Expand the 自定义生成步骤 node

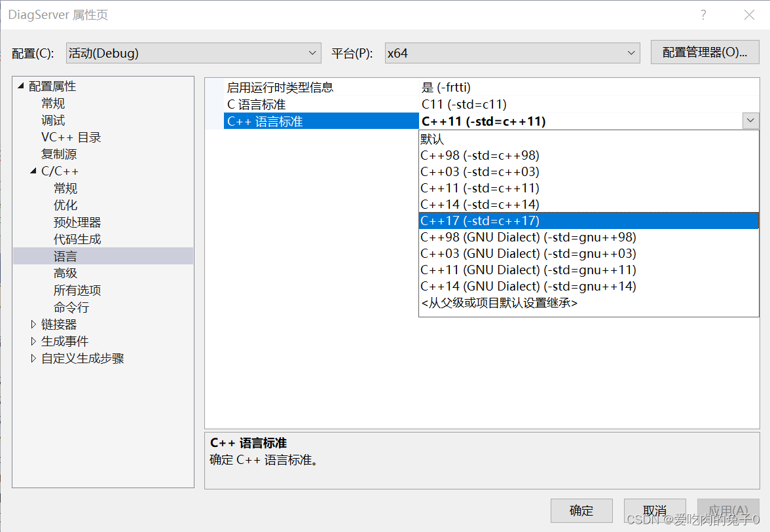click(33, 358)
